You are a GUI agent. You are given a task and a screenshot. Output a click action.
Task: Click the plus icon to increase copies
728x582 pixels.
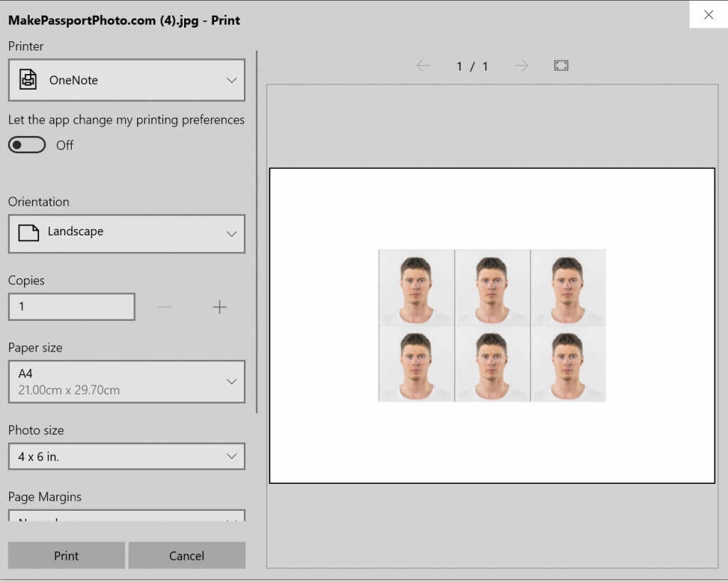[x=219, y=307]
